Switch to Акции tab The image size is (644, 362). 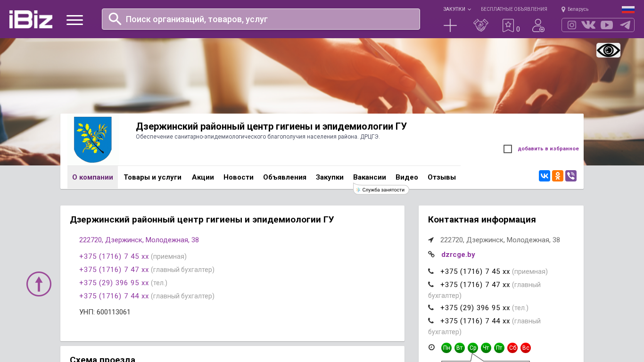click(203, 177)
